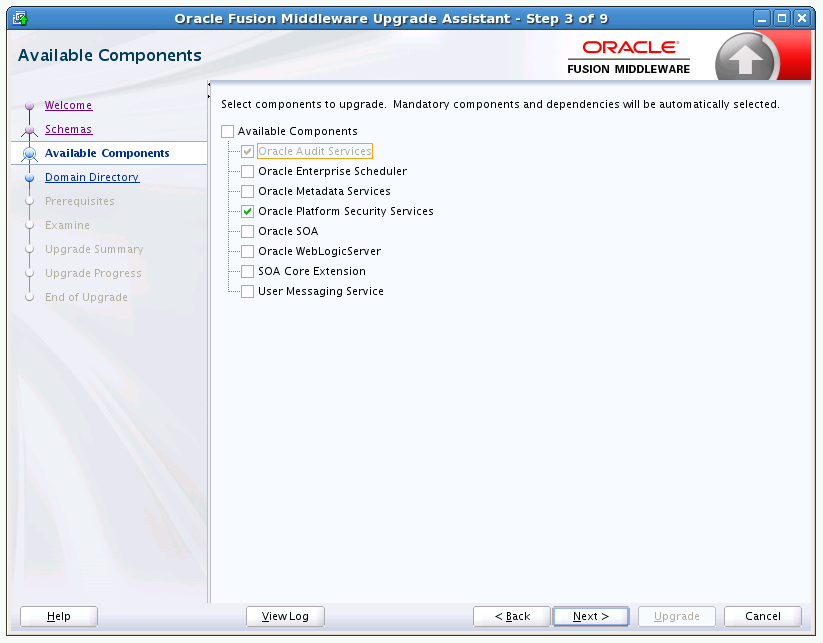Select the User Messaging Service label

(321, 291)
